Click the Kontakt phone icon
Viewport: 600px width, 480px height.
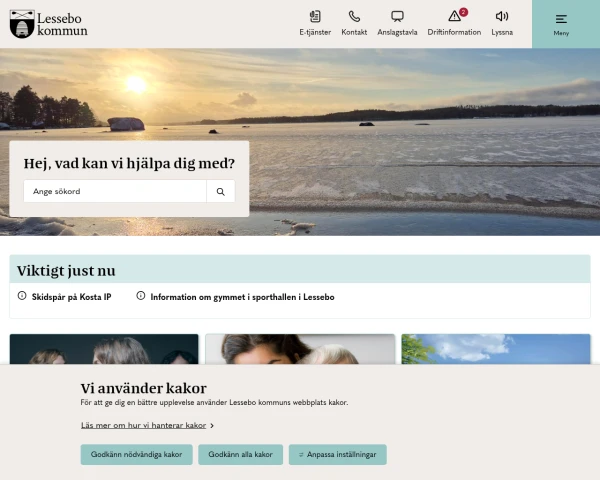pyautogui.click(x=354, y=16)
